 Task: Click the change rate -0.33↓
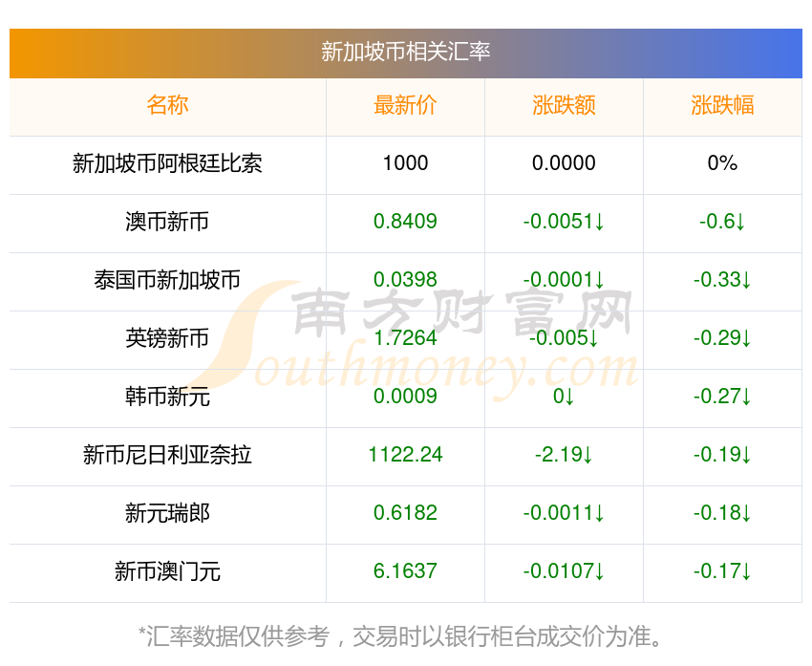pos(722,280)
